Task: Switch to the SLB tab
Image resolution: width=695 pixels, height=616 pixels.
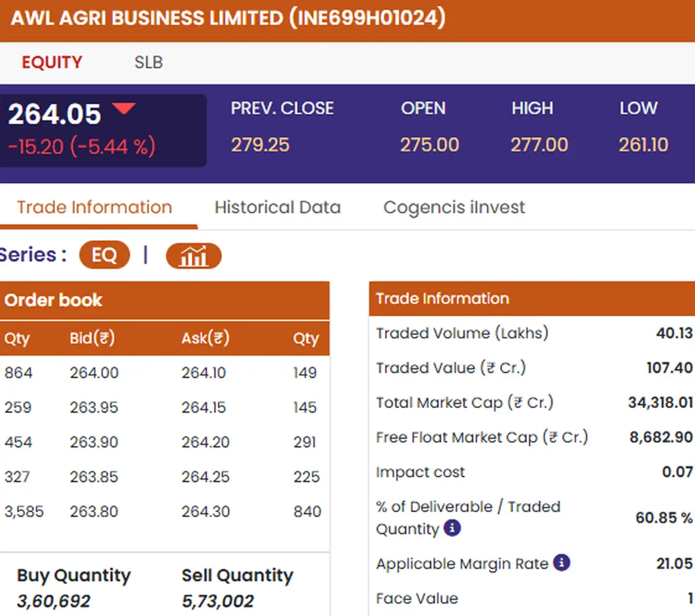Action: click(x=149, y=62)
